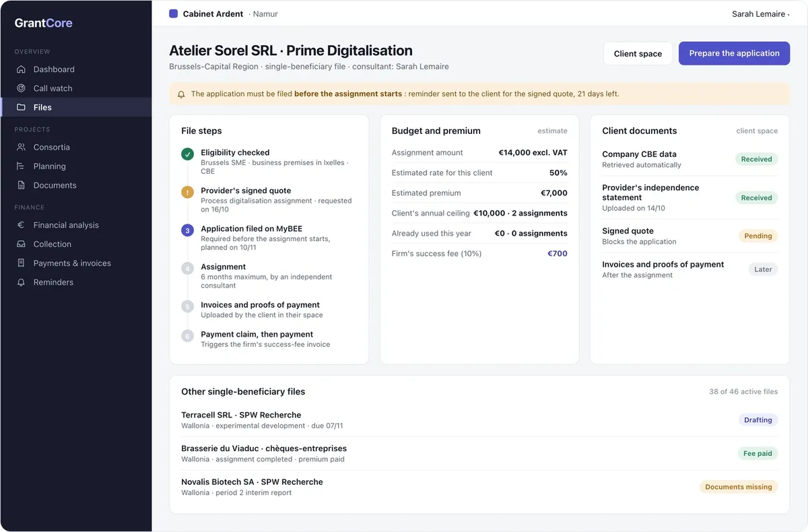Click the Collection wallet icon

point(21,244)
